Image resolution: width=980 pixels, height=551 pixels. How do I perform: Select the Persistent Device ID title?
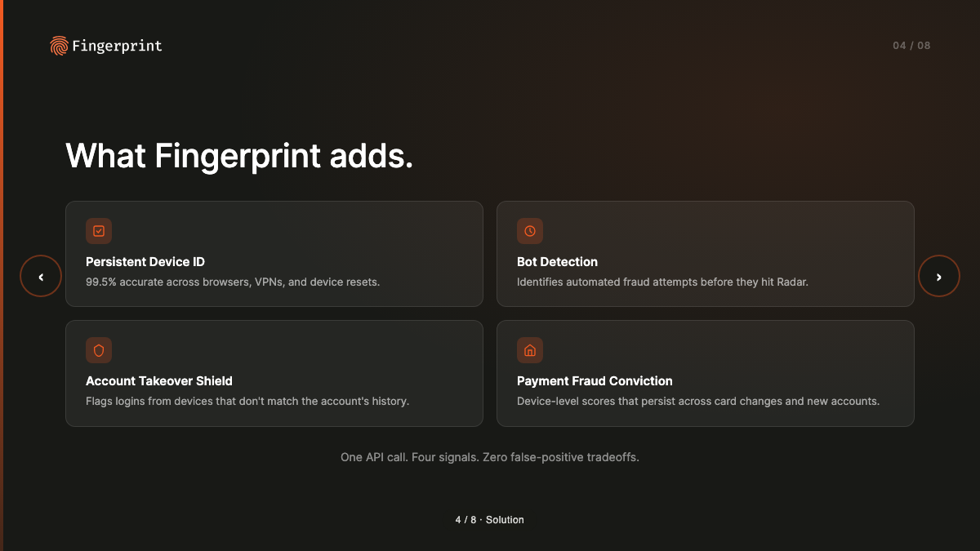coord(145,262)
